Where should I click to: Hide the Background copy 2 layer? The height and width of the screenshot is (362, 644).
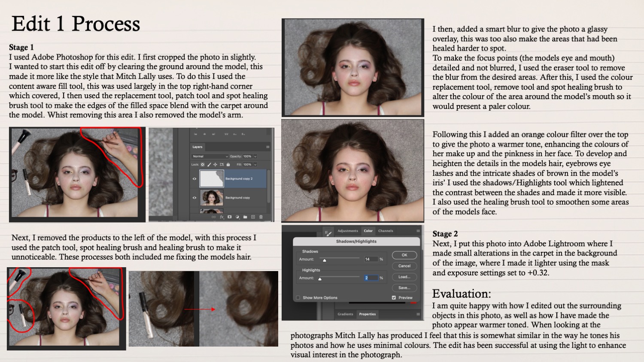click(194, 179)
